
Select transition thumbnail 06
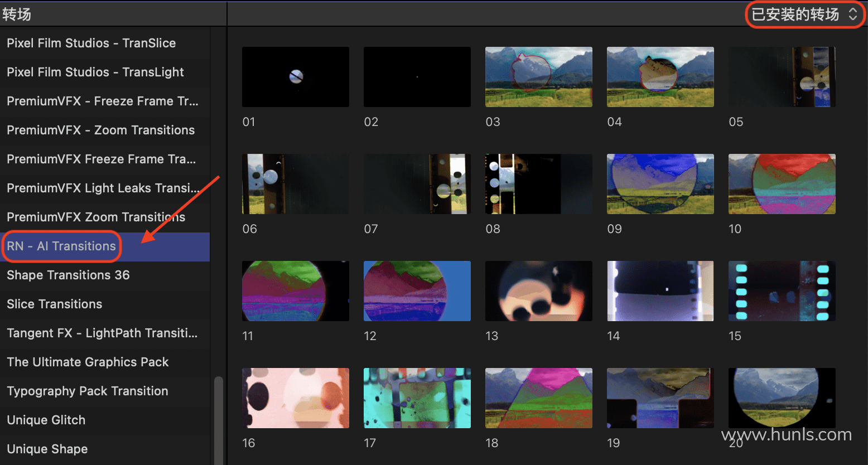(x=296, y=184)
